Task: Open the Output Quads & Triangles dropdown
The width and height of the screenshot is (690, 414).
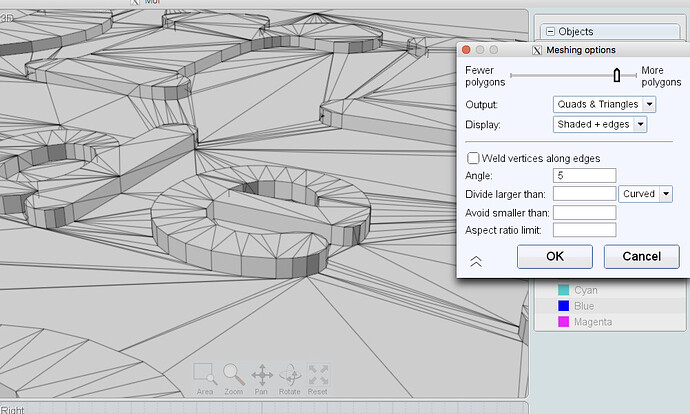Action: [x=604, y=104]
